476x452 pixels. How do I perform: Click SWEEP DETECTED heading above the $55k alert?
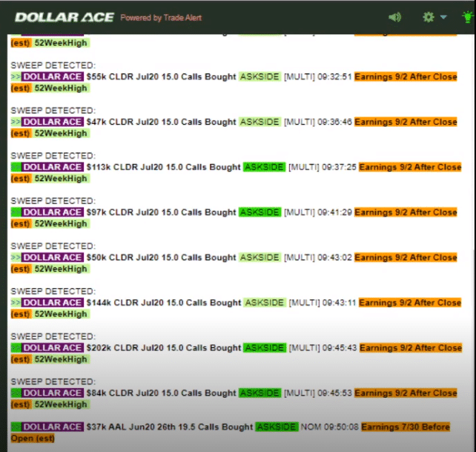tap(53, 65)
